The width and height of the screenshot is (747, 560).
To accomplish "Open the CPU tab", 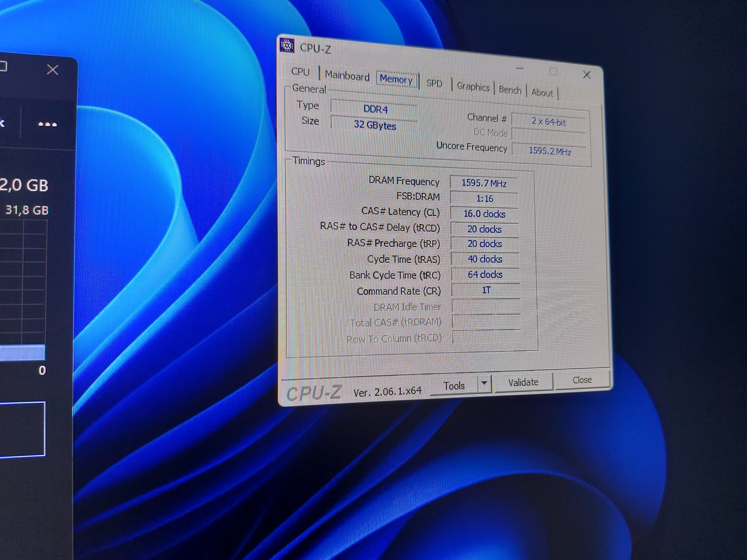I will coord(300,72).
